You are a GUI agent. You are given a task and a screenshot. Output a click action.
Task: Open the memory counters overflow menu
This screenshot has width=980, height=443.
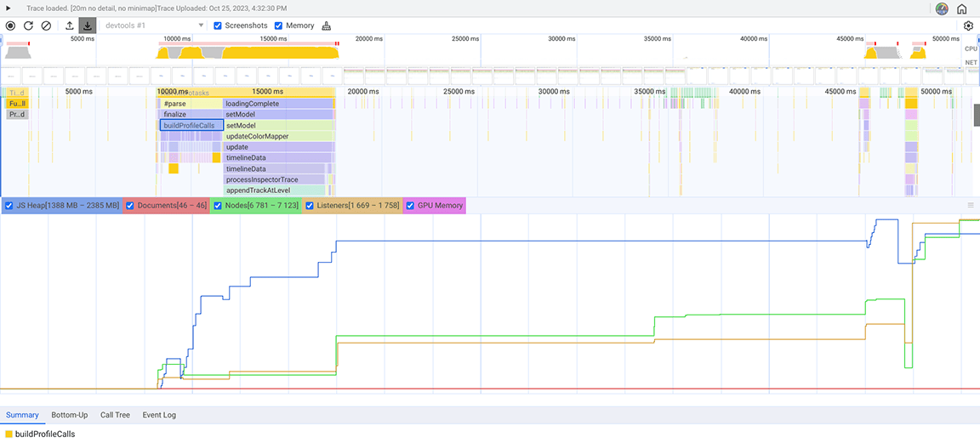click(971, 205)
